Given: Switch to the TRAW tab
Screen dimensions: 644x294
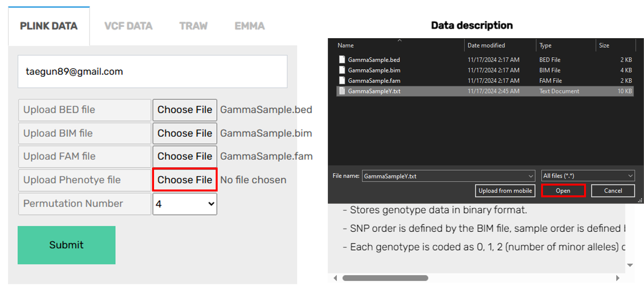Looking at the screenshot, I should click(193, 26).
